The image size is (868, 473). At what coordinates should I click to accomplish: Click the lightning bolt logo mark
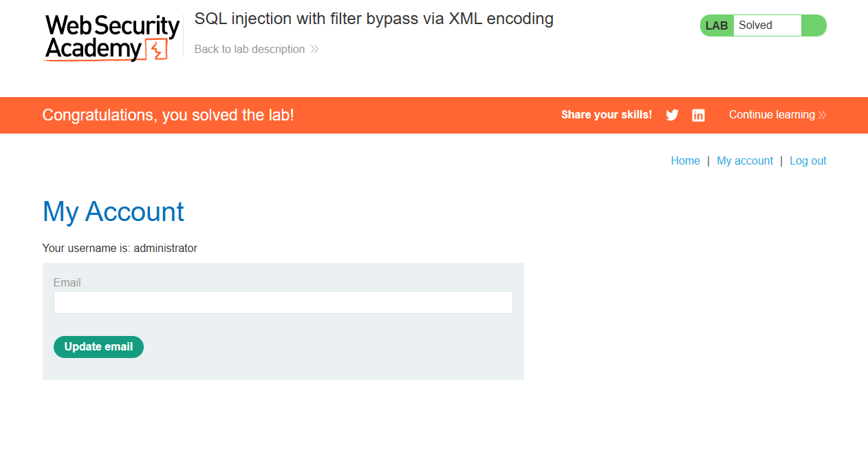[x=158, y=50]
